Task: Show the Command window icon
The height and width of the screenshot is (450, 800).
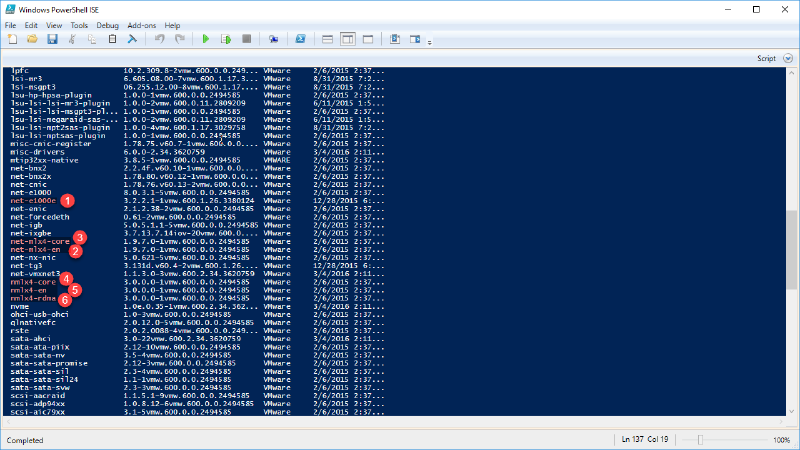Action: (395, 39)
